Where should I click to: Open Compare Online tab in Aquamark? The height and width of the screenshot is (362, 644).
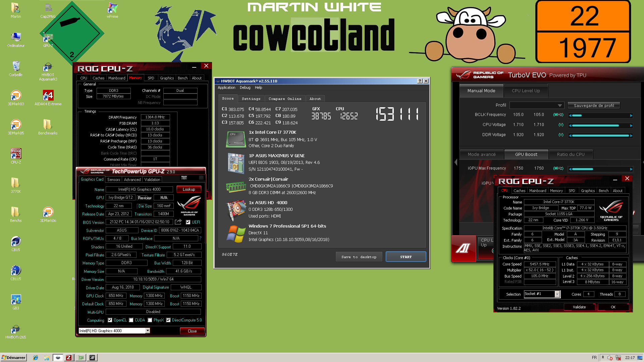tap(285, 99)
